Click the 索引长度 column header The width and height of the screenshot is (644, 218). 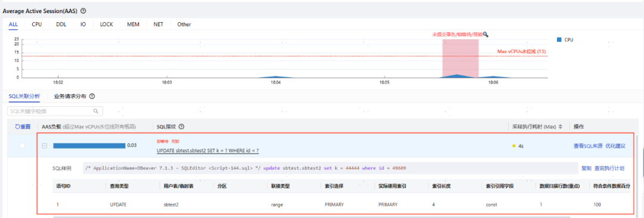click(441, 186)
